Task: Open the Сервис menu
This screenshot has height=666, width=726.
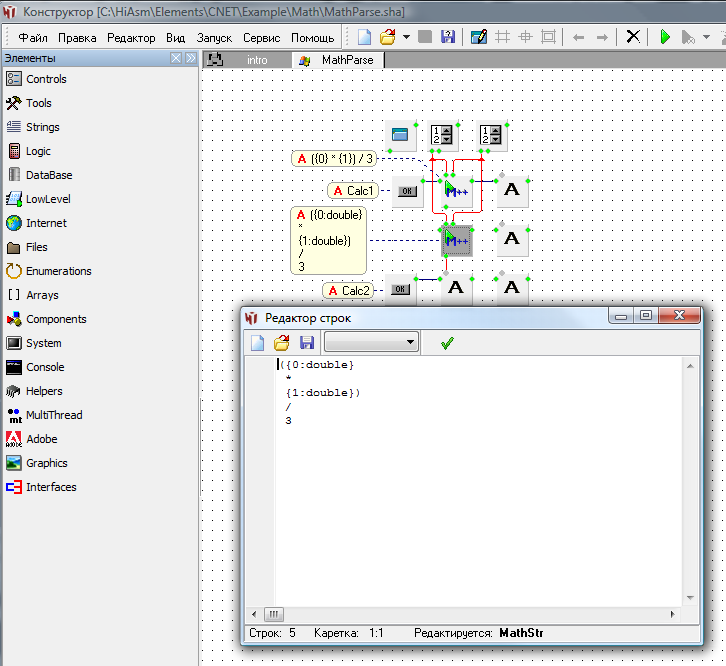Action: coord(261,38)
